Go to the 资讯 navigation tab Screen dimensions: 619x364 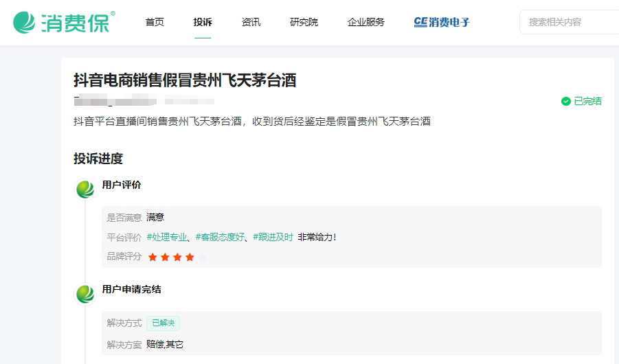click(251, 22)
